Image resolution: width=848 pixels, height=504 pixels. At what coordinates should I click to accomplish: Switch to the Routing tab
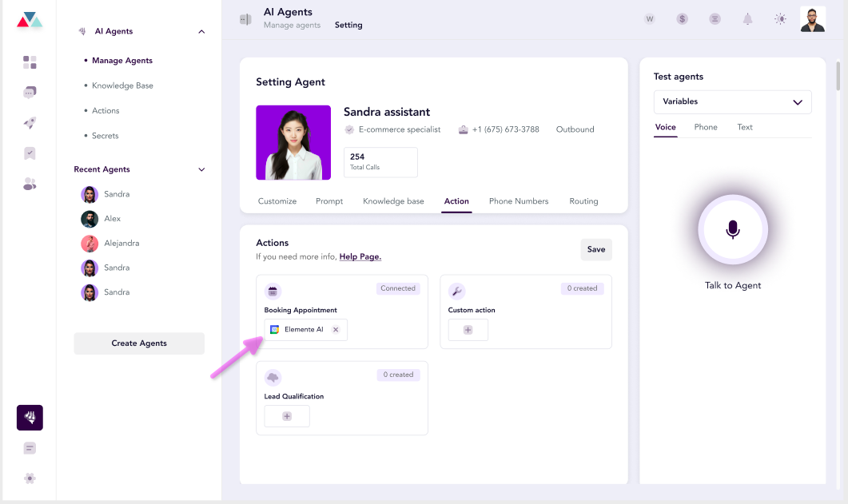[583, 201]
